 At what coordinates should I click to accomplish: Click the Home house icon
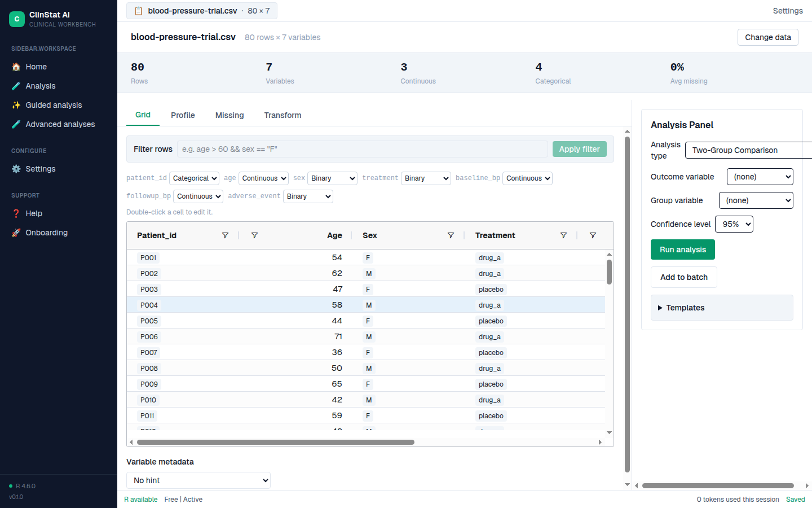click(x=16, y=67)
